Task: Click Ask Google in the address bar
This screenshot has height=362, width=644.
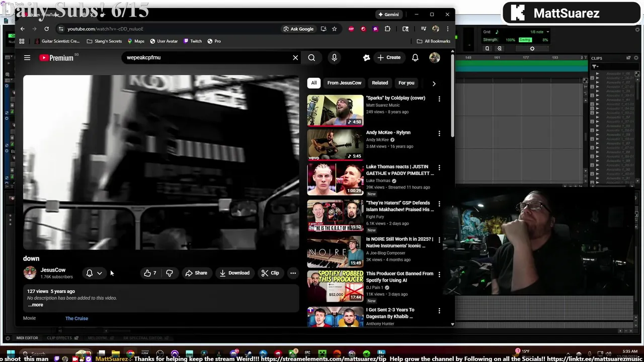Action: [x=298, y=29]
